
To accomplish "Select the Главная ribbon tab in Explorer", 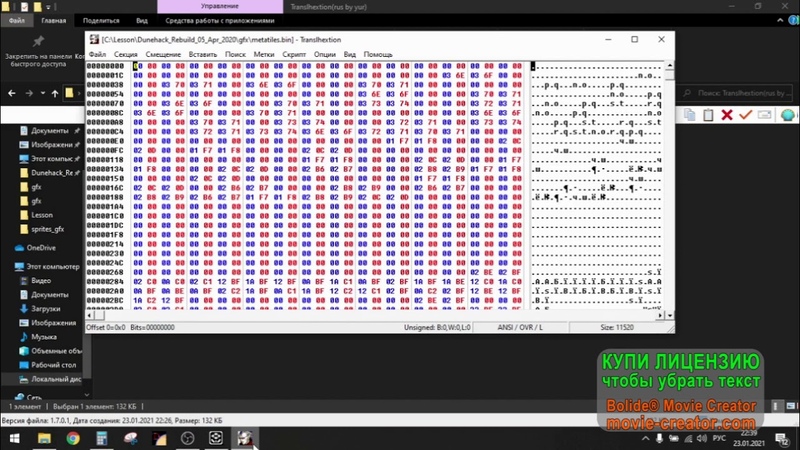I will click(55, 19).
